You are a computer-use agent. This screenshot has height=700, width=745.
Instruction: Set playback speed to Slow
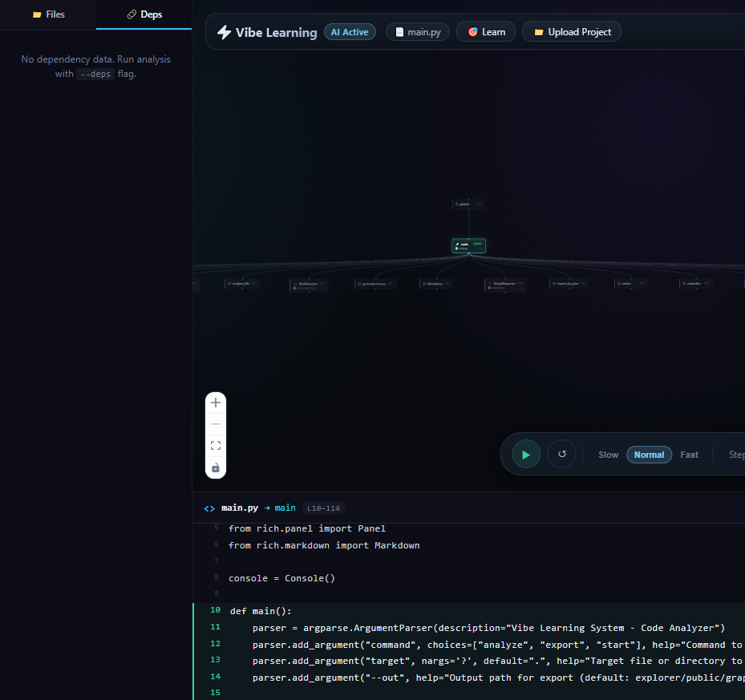(x=608, y=455)
